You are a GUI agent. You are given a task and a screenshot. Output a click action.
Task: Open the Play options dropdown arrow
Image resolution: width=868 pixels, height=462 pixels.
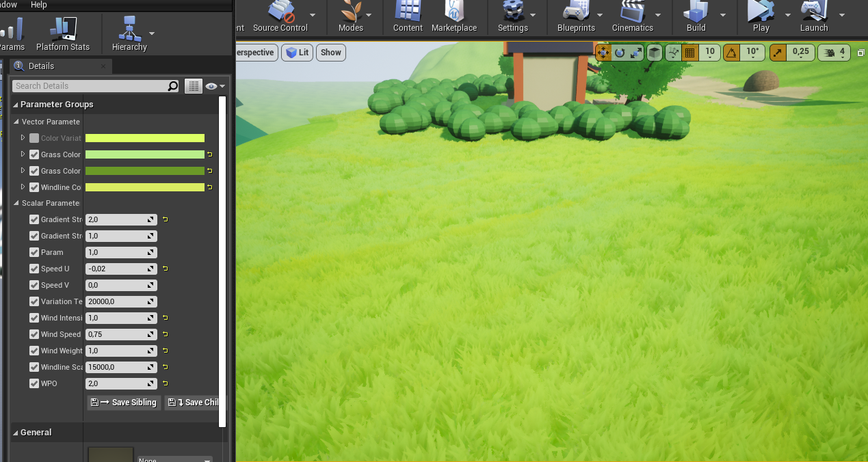787,15
